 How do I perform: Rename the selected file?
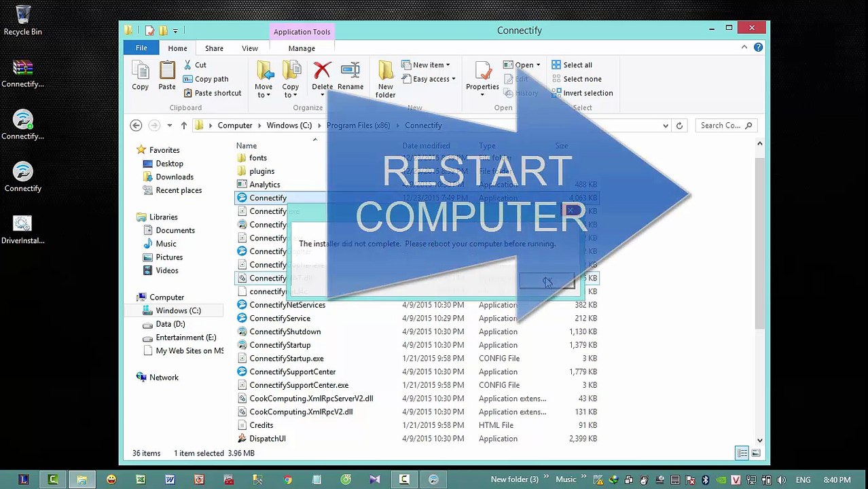click(350, 76)
